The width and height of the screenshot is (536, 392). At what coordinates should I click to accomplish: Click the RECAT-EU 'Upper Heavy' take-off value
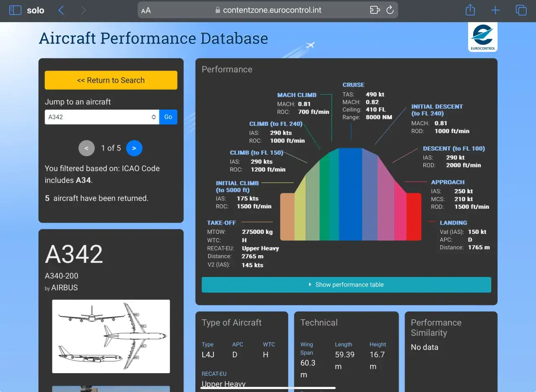pos(260,248)
